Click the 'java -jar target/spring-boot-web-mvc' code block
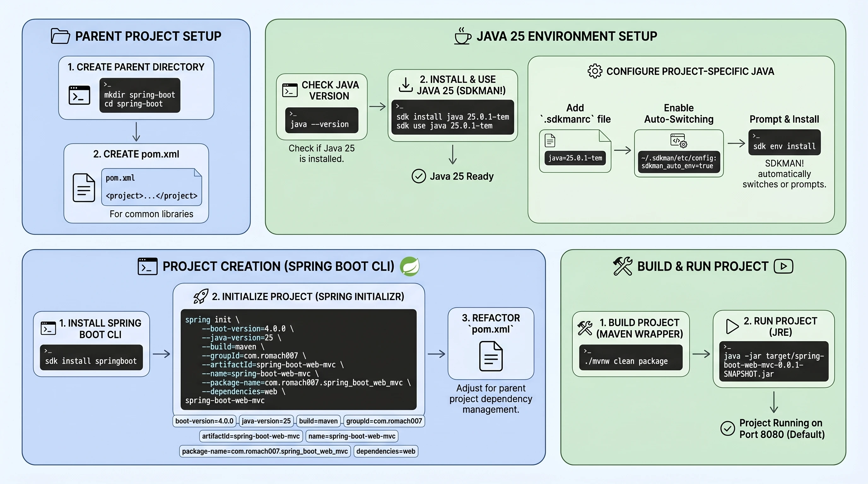This screenshot has height=484, width=868. pos(774,361)
